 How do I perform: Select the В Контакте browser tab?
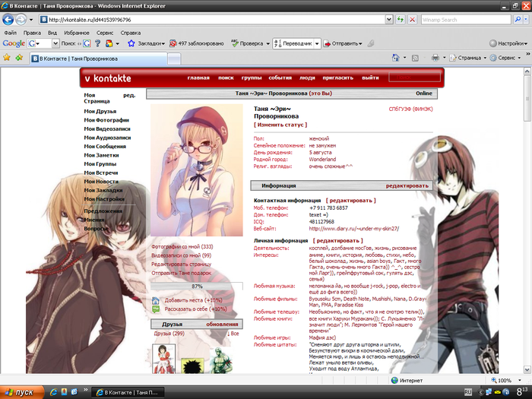tap(98, 59)
